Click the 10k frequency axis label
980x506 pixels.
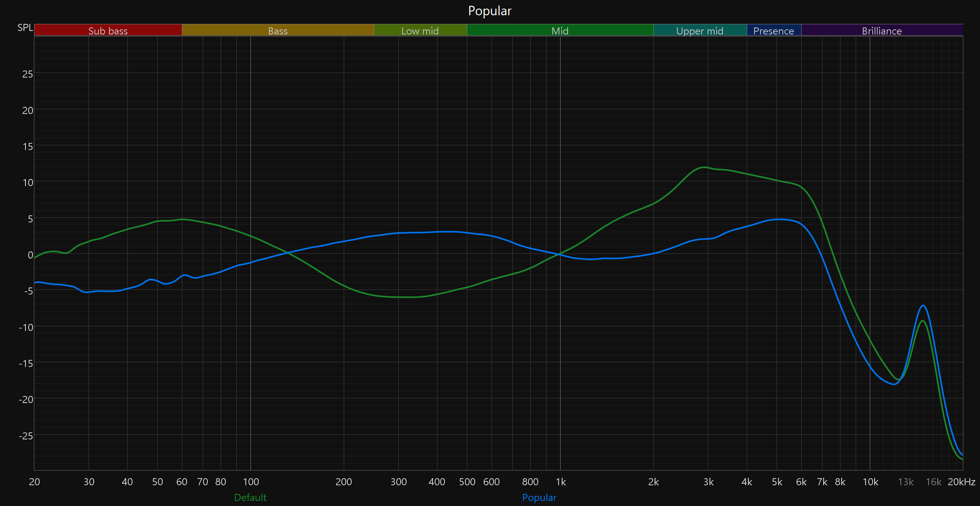tap(870, 482)
